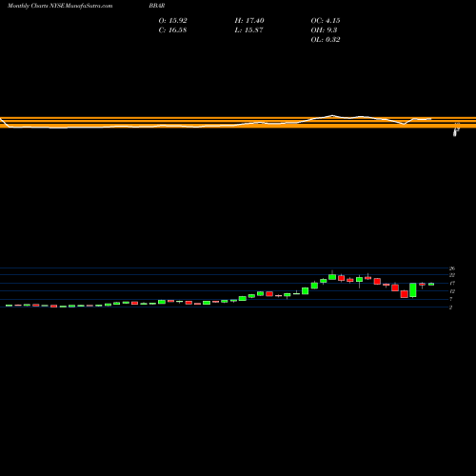This screenshot has height=476, width=476.
Task: Click the high price 'H: 17.40'
Action: pos(249,21)
